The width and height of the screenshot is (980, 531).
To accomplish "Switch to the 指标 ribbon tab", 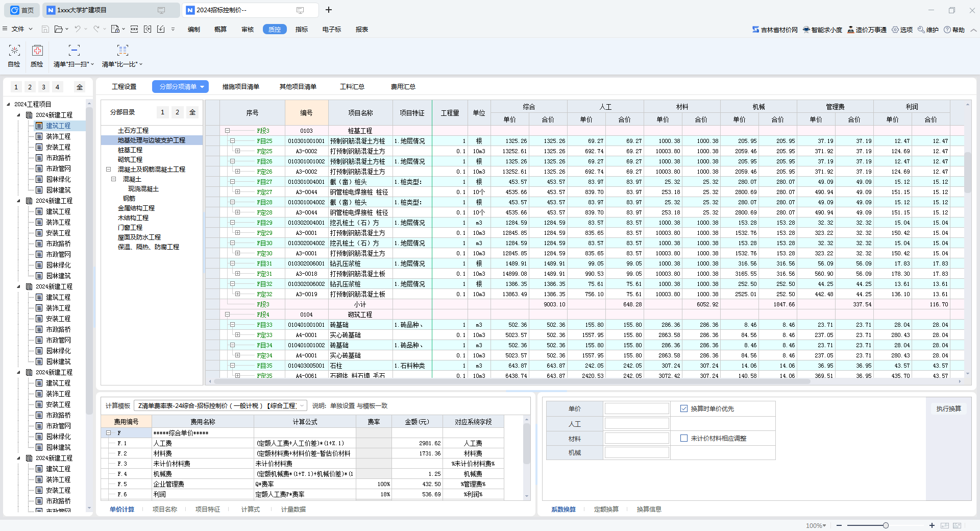I will [x=302, y=30].
